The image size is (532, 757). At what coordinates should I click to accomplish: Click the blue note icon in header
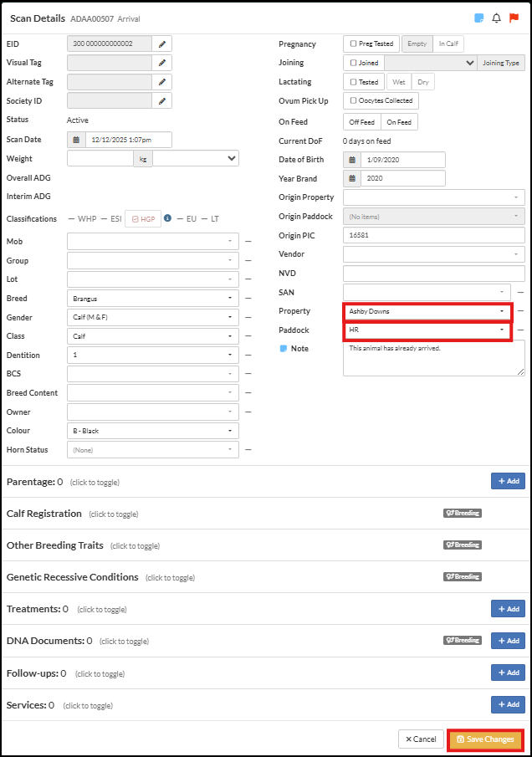click(478, 18)
